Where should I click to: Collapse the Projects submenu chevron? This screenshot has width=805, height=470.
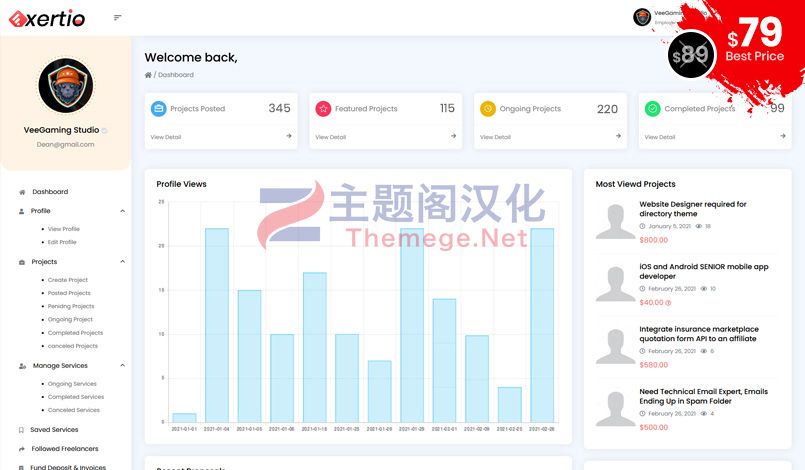[123, 261]
